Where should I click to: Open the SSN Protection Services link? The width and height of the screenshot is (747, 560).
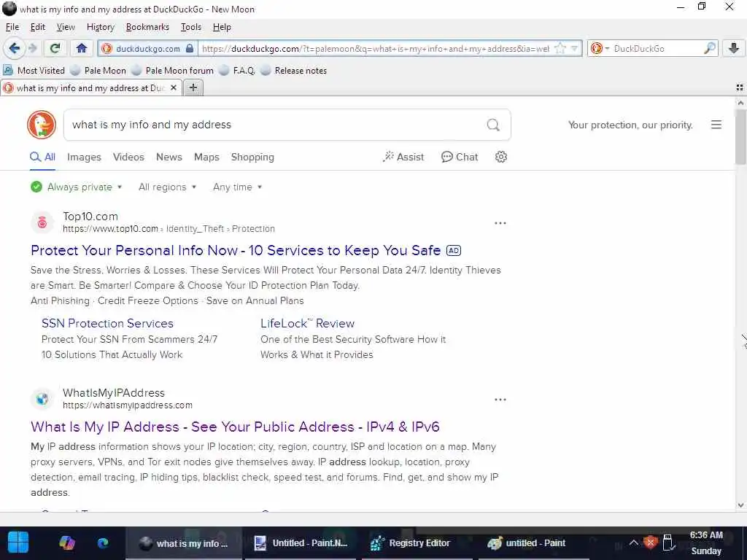point(107,323)
